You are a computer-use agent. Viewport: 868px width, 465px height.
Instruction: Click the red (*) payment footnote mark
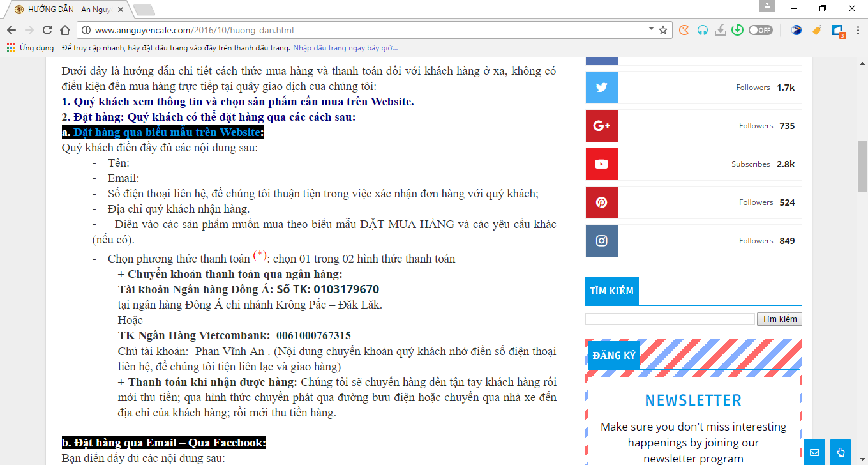(260, 255)
